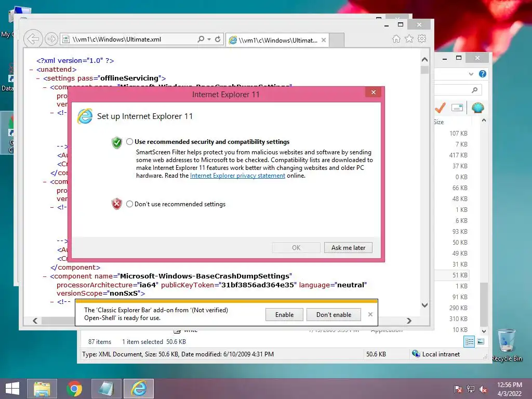Click the network icon in system tray

pos(471,389)
